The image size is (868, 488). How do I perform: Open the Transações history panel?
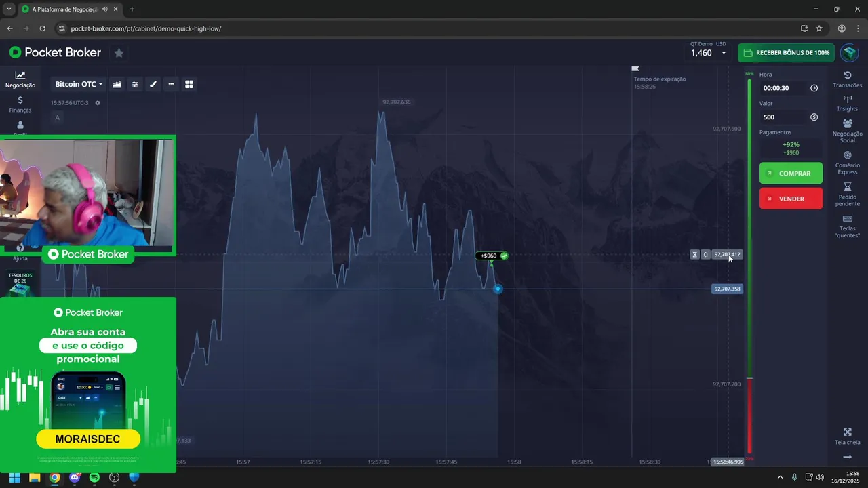point(847,79)
